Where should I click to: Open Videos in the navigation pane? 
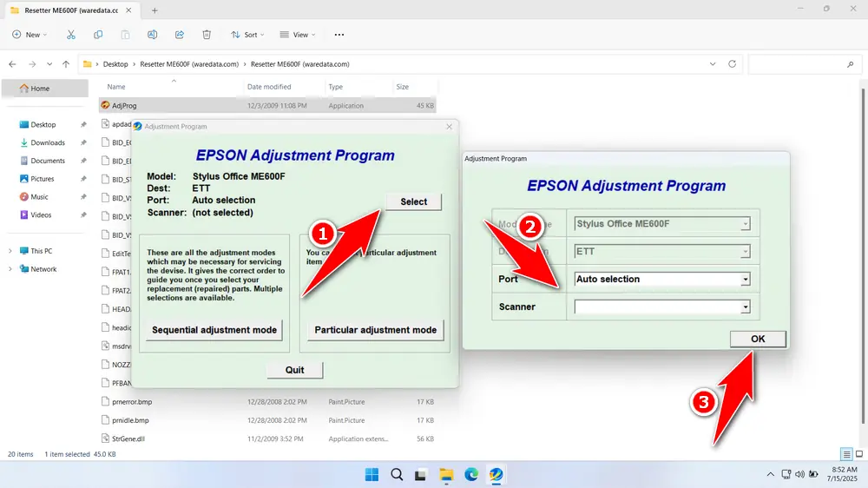[43, 215]
